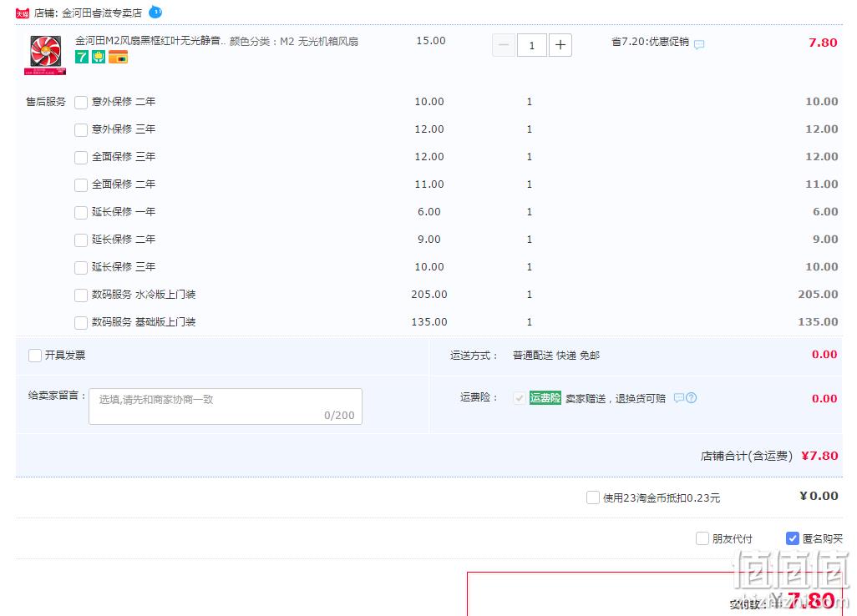Select the 全面保修 三年 checkbox
Image resolution: width=857 pixels, height=616 pixels.
pyautogui.click(x=81, y=157)
